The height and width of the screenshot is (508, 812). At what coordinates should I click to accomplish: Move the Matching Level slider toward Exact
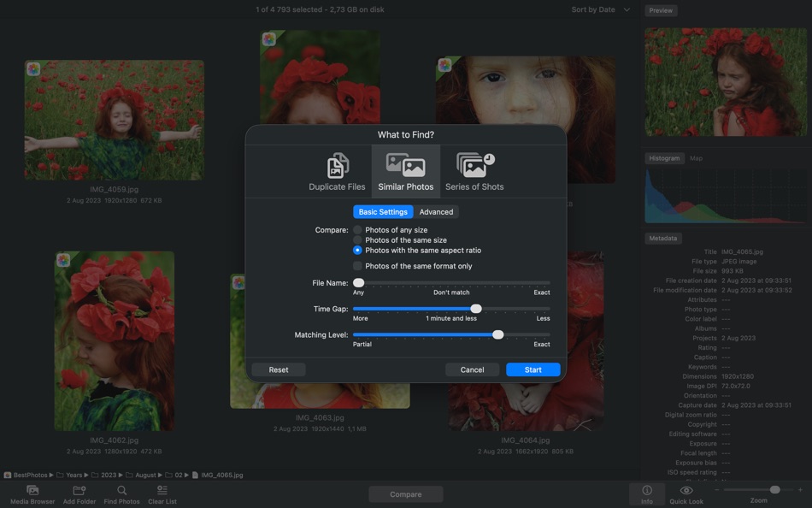[497, 334]
